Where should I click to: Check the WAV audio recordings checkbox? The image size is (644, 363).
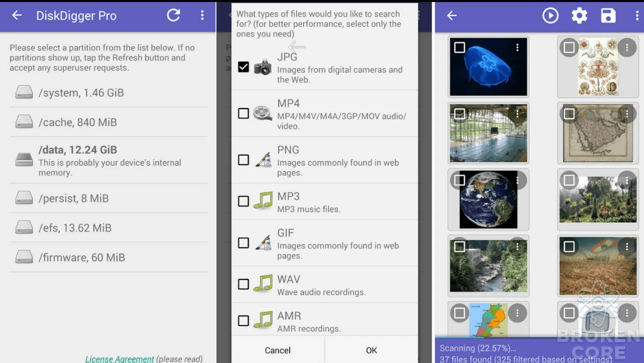pyautogui.click(x=243, y=284)
